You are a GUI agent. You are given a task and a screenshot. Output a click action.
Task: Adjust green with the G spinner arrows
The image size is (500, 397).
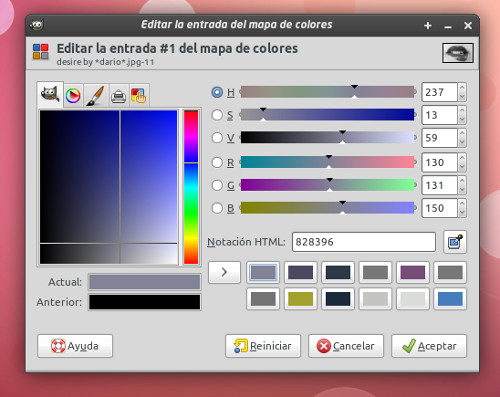tap(462, 185)
